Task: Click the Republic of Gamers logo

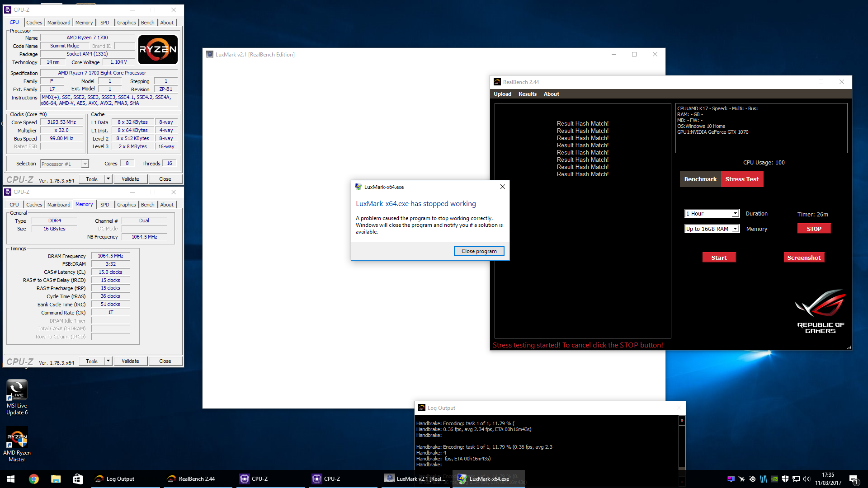Action: pyautogui.click(x=821, y=311)
